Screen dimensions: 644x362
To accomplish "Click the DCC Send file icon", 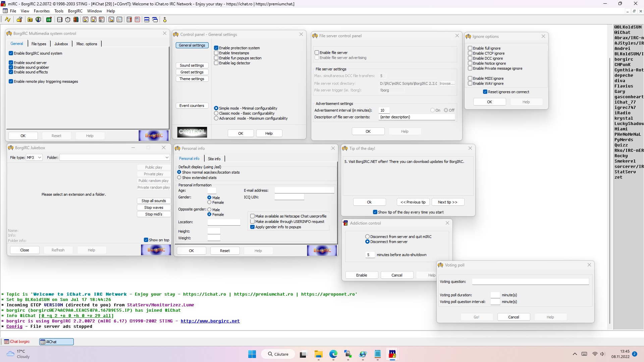I will [86, 19].
